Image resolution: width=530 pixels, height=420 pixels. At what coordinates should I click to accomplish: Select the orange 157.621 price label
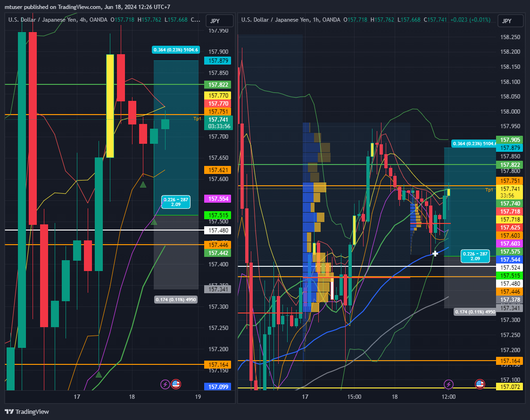[x=218, y=170]
